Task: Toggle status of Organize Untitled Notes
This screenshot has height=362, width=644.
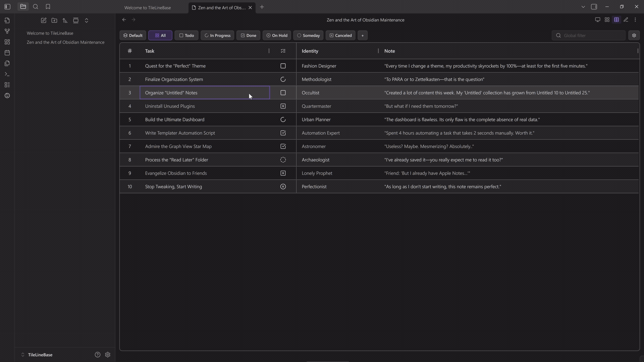Action: click(x=283, y=93)
